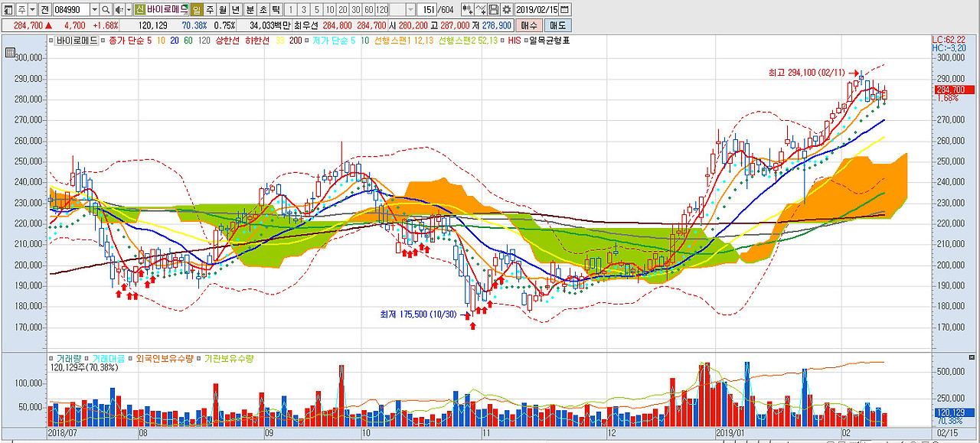
Task: Click the green 60 moving-average legend
Action: click(x=188, y=41)
